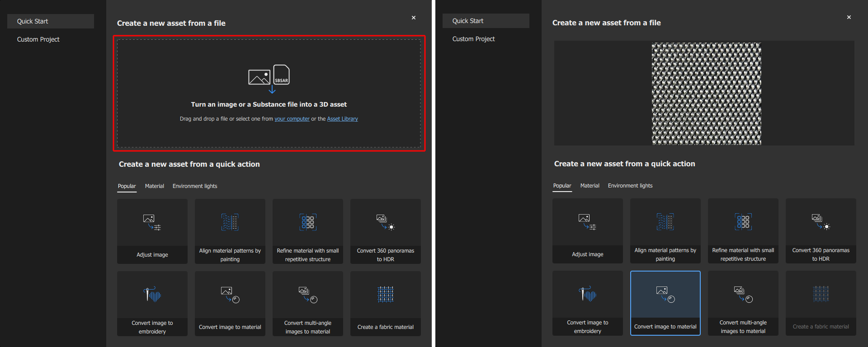Image resolution: width=868 pixels, height=347 pixels.
Task: Select Quick Start in the right dialog sidebar
Action: 468,21
